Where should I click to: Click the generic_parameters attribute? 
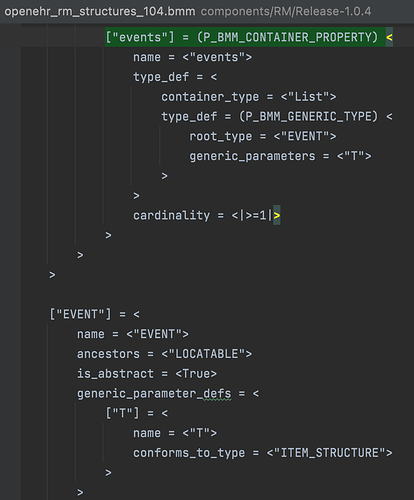[x=252, y=156]
